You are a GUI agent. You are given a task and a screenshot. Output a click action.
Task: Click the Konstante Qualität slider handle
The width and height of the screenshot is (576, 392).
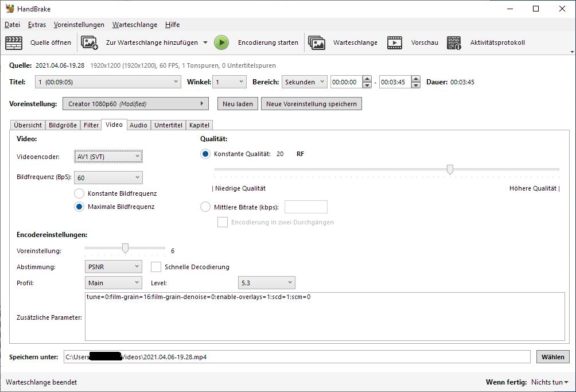click(450, 169)
